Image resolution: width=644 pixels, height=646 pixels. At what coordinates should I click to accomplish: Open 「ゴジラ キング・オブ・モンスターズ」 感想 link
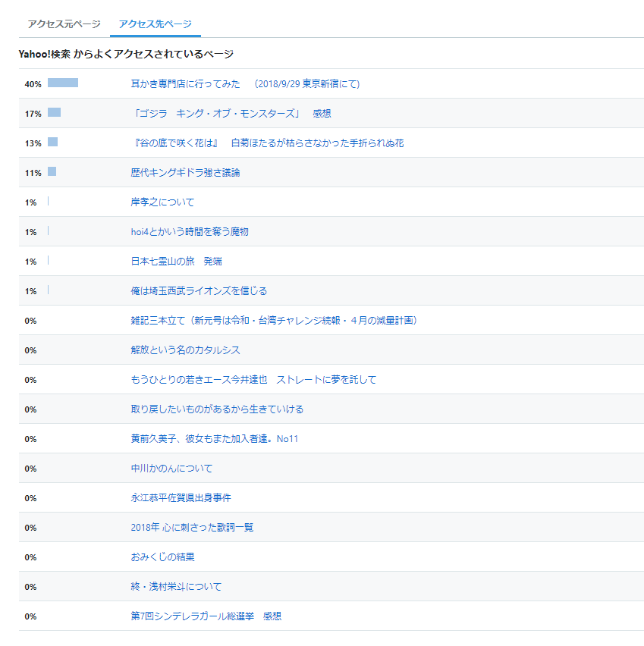click(231, 114)
